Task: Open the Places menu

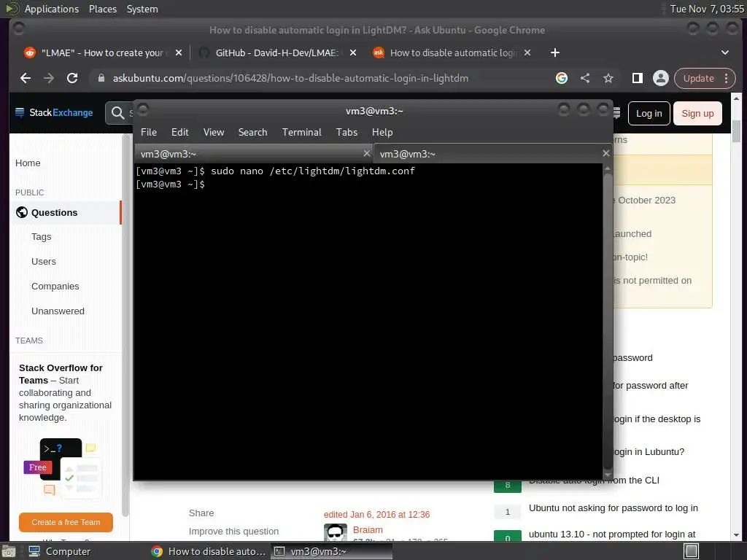Action: click(102, 9)
